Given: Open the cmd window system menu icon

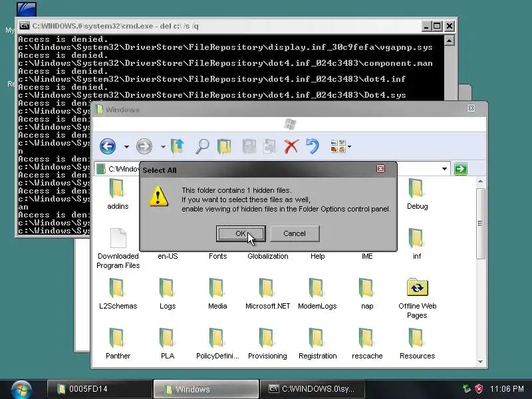Looking at the screenshot, I should tap(24, 26).
